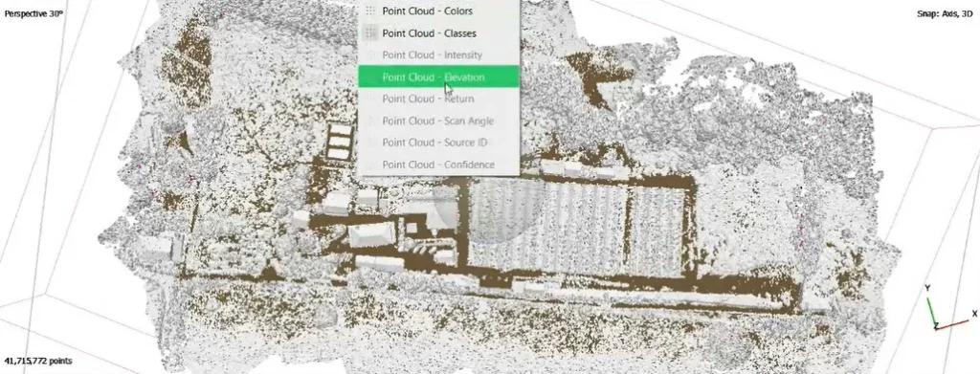Click the grid icon beside Point Cloud - Classes

[x=370, y=33]
